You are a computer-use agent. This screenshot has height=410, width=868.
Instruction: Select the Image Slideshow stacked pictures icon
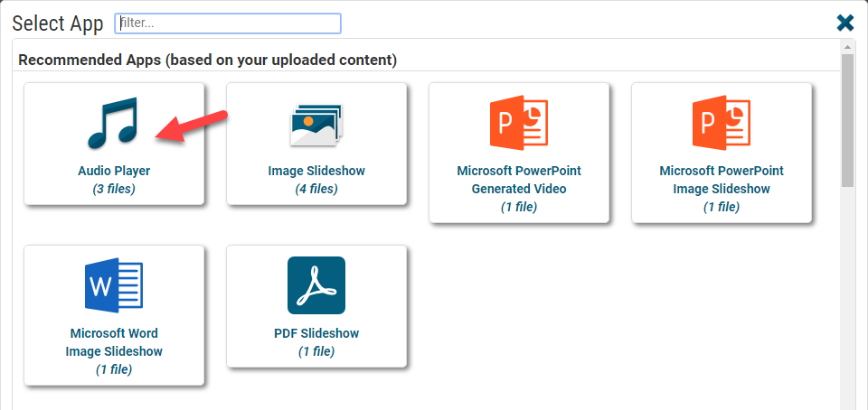316,125
